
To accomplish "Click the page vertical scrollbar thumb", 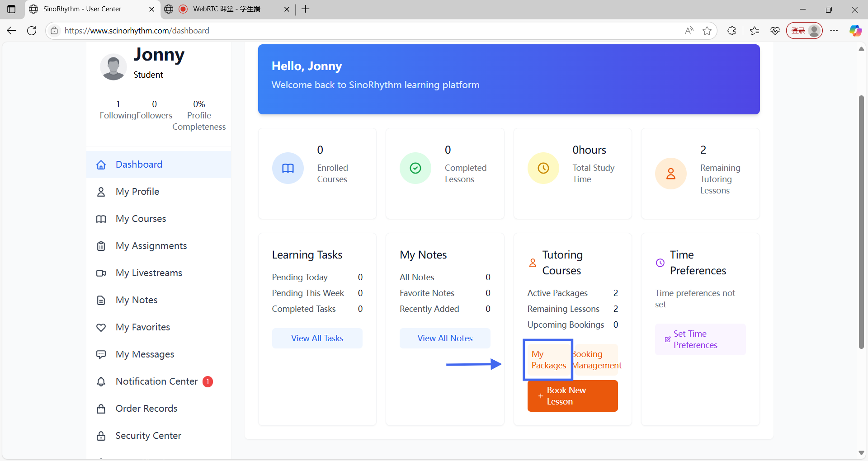I will (861, 221).
